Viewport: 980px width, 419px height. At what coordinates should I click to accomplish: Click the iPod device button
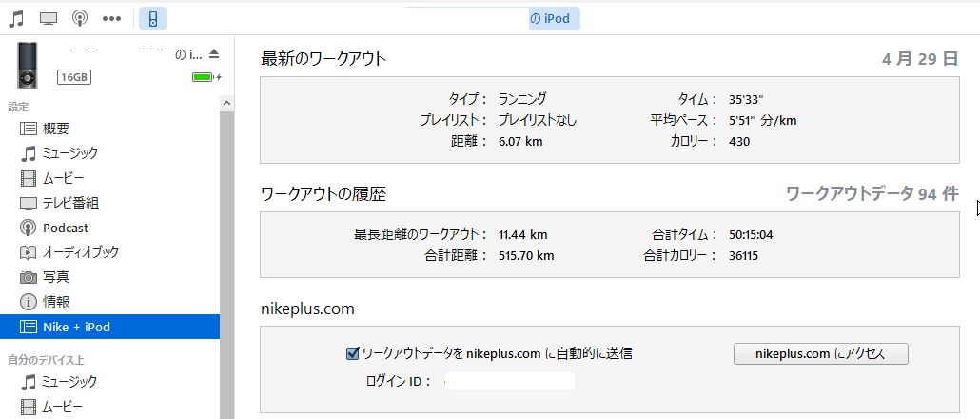pyautogui.click(x=153, y=18)
